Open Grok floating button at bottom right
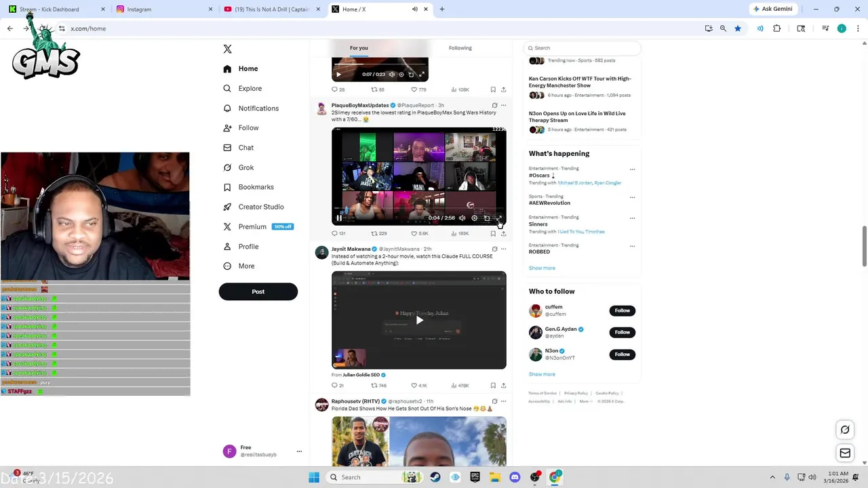This screenshot has width=868, height=488. click(845, 430)
